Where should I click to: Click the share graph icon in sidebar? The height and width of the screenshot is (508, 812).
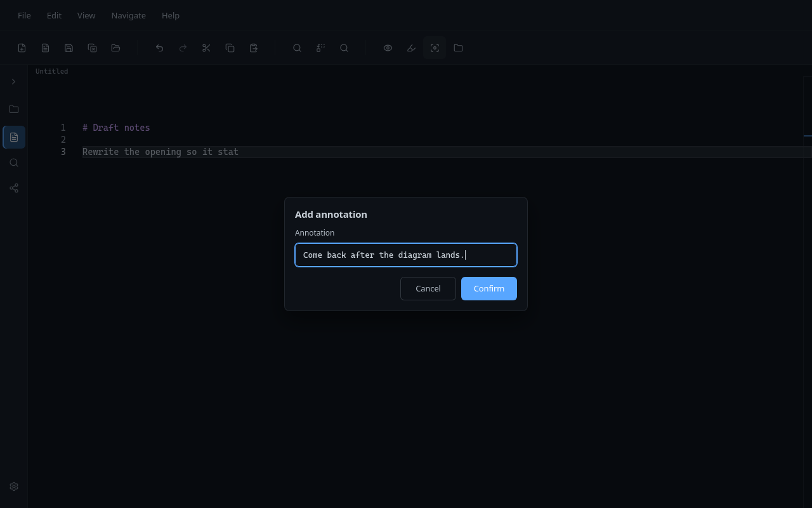coord(14,188)
